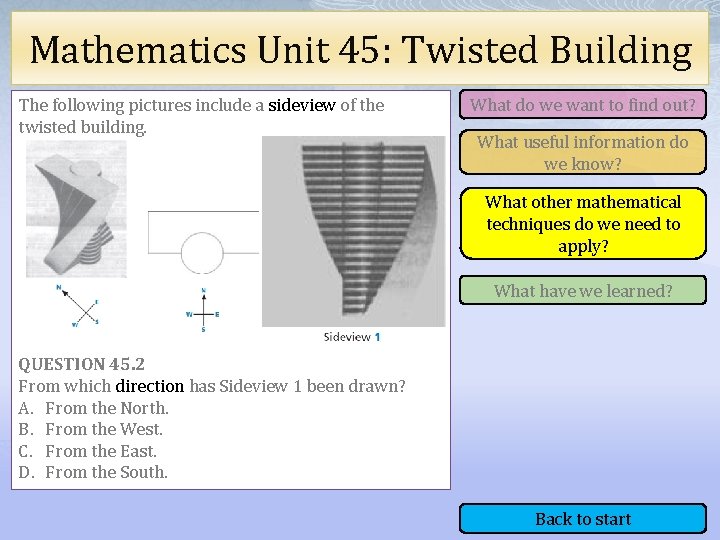Click the ground plan circle diagram
720x540 pixels.
pyautogui.click(x=203, y=242)
